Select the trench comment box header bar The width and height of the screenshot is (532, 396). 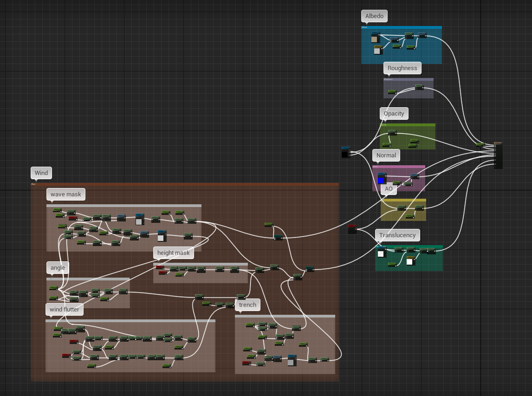(285, 316)
